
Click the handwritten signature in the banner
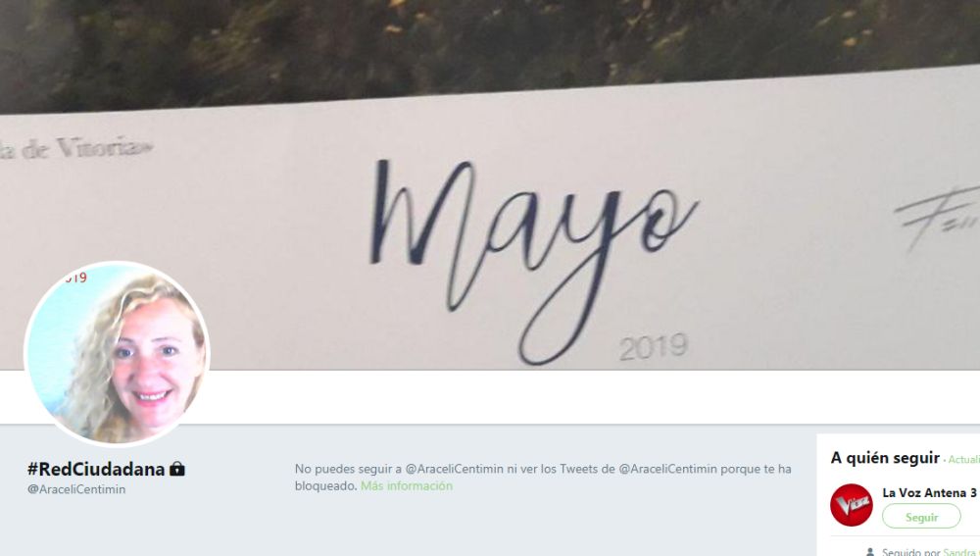pyautogui.click(x=938, y=218)
